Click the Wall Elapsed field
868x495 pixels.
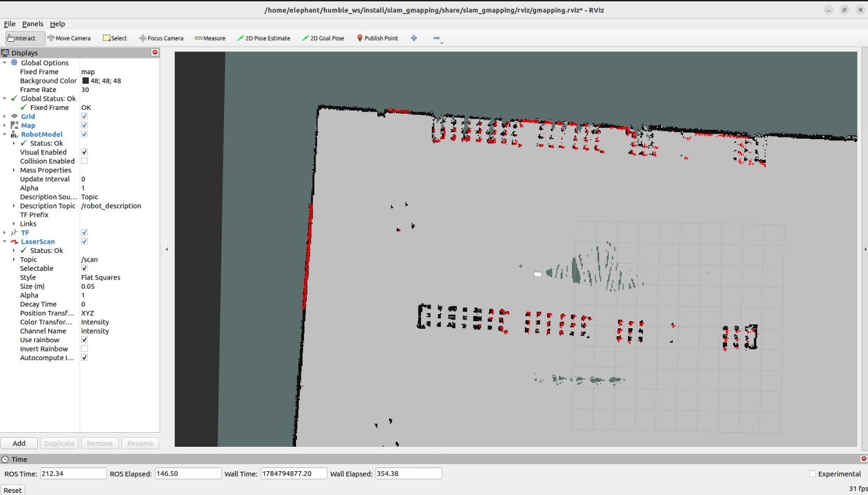(409, 473)
